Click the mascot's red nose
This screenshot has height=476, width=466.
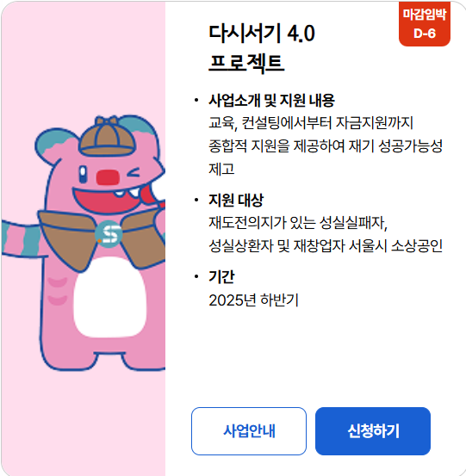pos(108,177)
